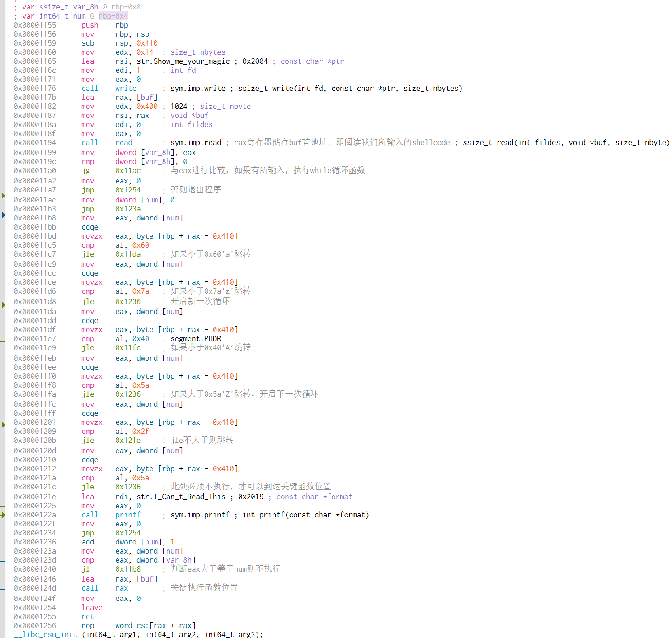Image resolution: width=672 pixels, height=638 pixels.
Task: Click the 0x60 operand at 0x000011c5
Action: coord(141,245)
